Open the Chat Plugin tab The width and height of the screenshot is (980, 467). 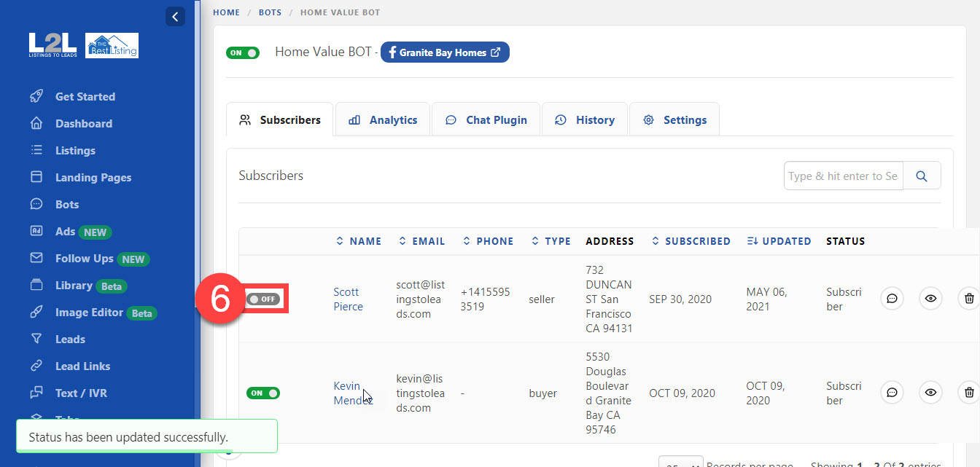click(486, 120)
